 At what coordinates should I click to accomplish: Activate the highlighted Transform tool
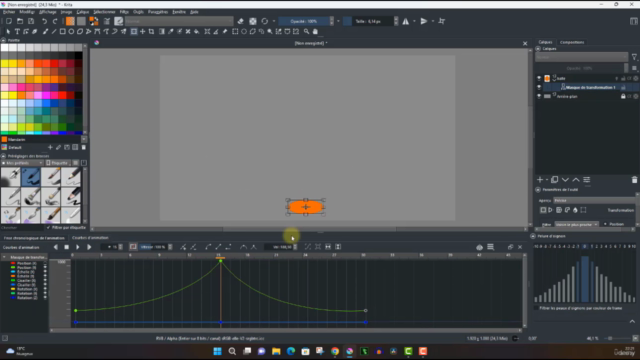click(x=134, y=31)
